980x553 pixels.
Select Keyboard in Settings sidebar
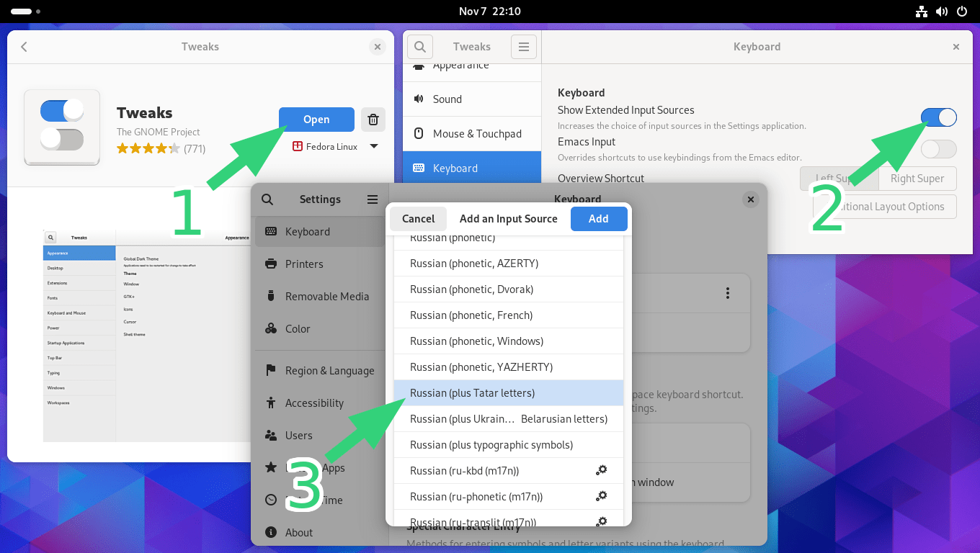click(x=320, y=232)
